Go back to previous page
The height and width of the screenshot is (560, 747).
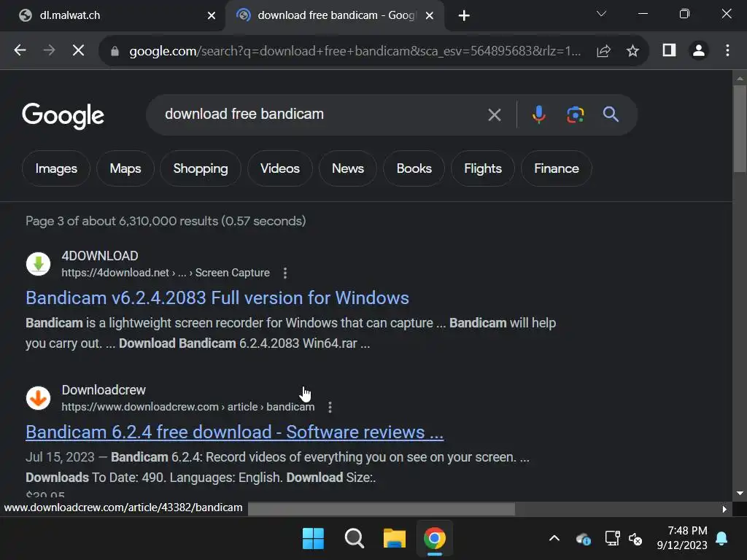tap(20, 50)
